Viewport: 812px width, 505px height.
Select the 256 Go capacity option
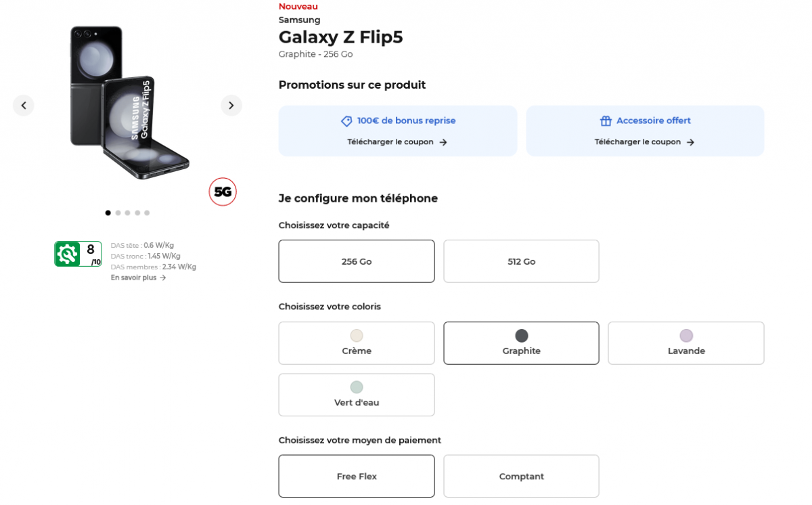357,261
